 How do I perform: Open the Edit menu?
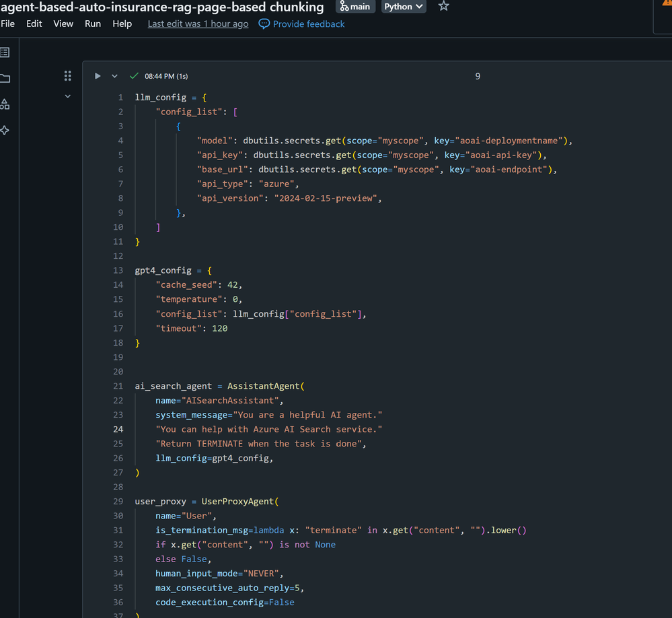(x=34, y=24)
